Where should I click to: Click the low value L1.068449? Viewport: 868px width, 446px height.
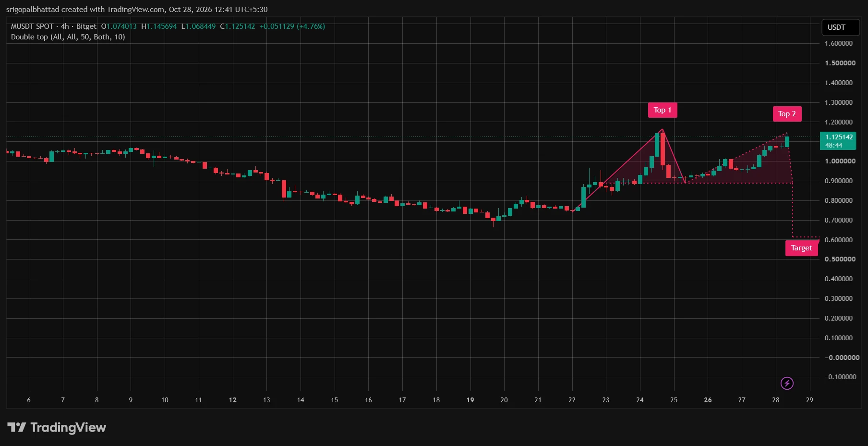(x=198, y=26)
